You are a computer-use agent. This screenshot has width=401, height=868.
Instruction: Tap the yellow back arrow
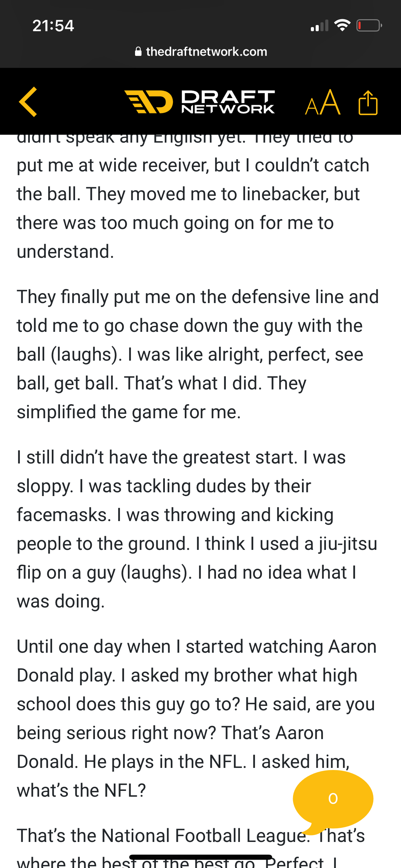(28, 102)
